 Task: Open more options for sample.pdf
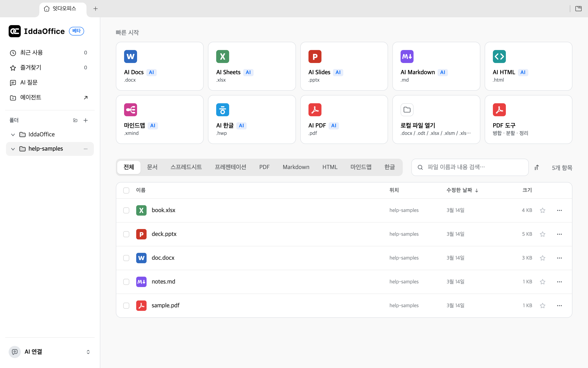(x=559, y=306)
